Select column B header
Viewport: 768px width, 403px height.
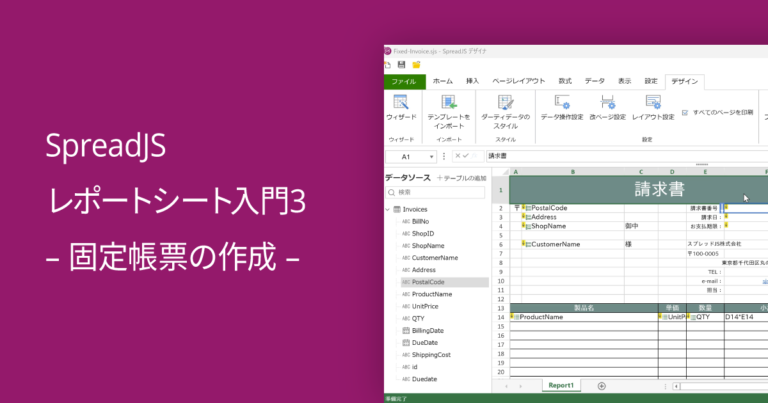click(573, 172)
